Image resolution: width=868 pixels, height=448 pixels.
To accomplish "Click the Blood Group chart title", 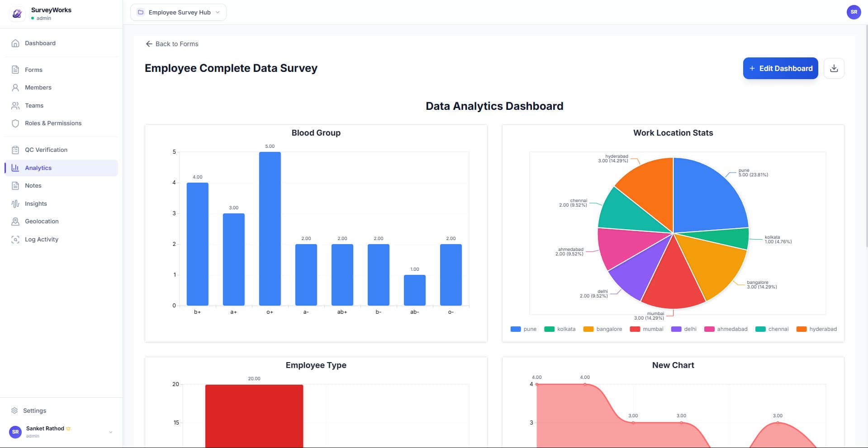I will coord(316,133).
